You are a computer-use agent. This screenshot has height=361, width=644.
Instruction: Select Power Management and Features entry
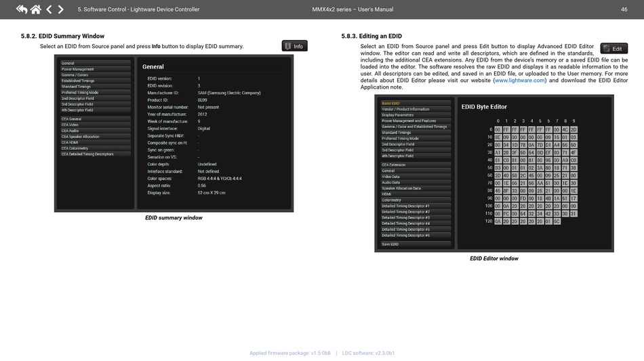[x=416, y=121]
